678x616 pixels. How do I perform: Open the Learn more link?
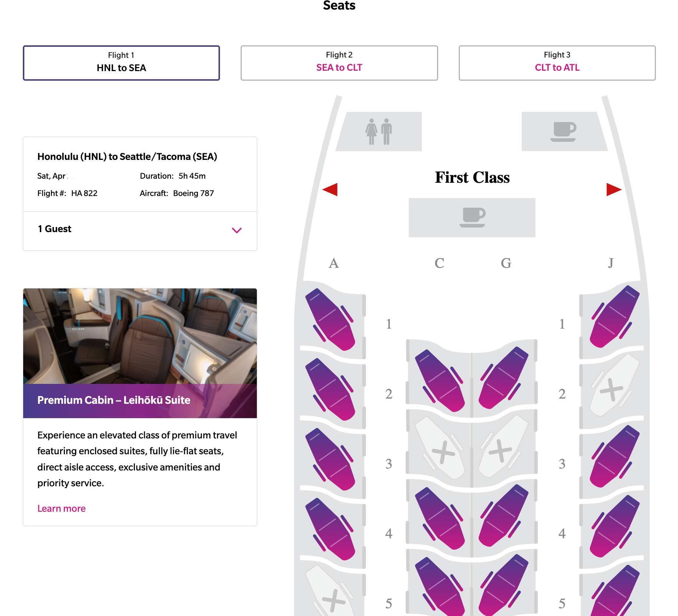[62, 508]
